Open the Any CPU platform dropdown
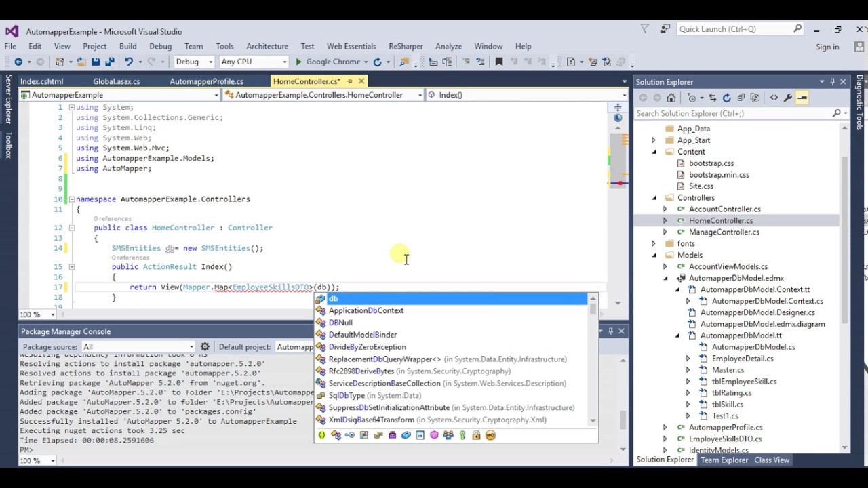The image size is (868, 488). pyautogui.click(x=253, y=62)
